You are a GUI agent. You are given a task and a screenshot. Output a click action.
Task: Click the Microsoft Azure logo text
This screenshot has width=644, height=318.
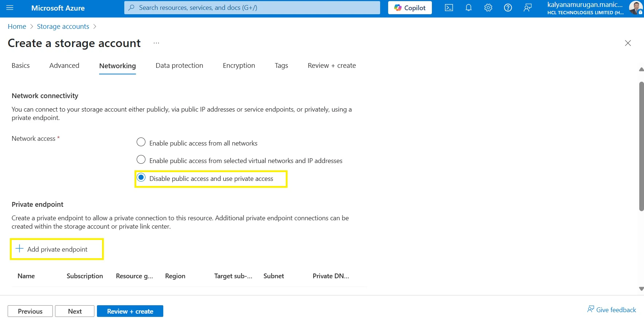(x=58, y=8)
